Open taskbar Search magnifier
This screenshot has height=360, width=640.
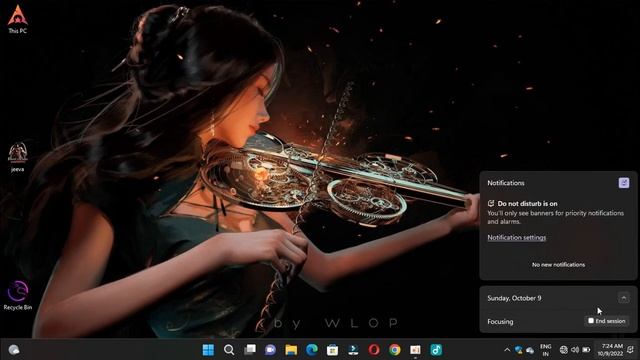tap(229, 350)
